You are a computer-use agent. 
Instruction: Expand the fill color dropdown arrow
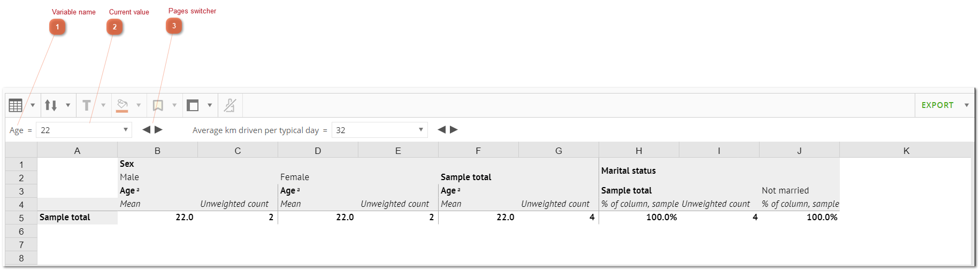[139, 105]
